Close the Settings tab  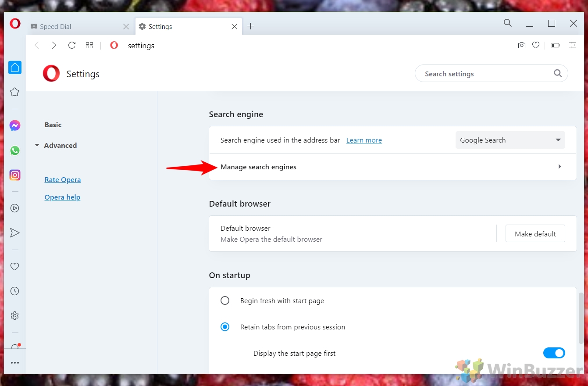[x=234, y=27]
